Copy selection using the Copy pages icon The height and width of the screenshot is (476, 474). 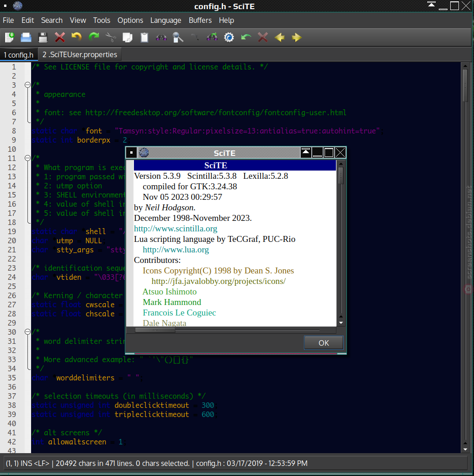point(128,37)
